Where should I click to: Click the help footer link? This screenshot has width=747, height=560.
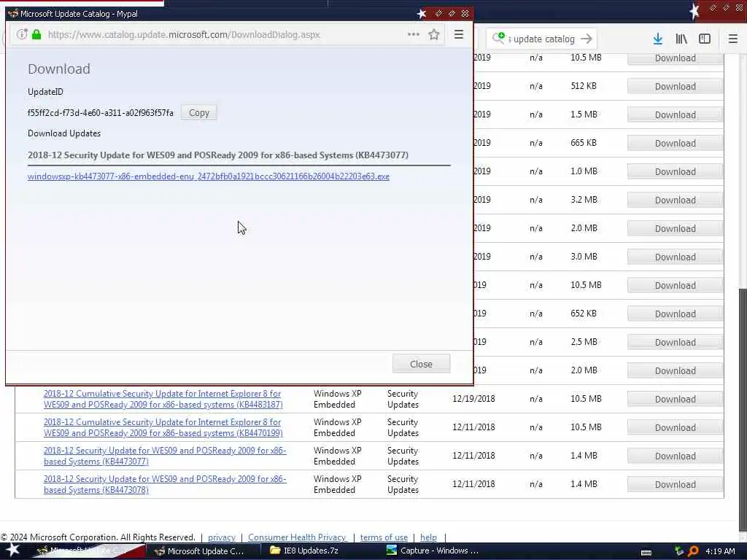coord(428,537)
